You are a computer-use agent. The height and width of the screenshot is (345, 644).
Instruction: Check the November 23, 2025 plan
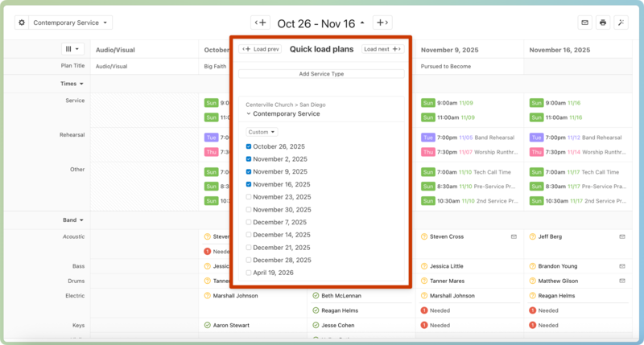click(249, 197)
